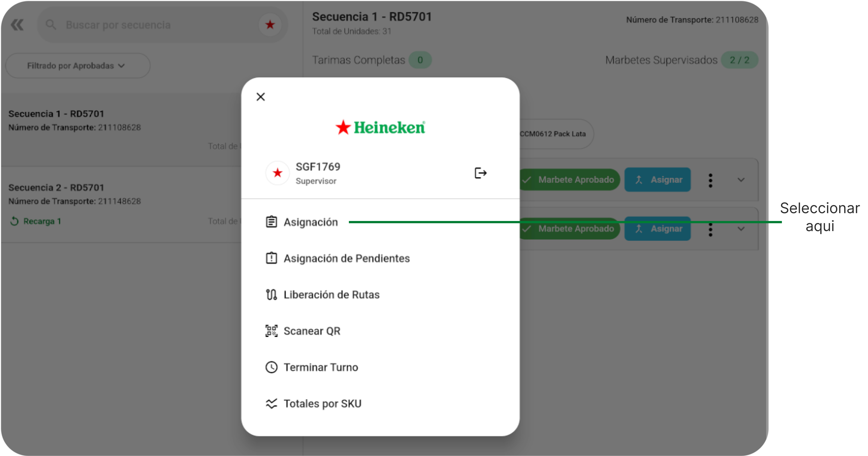The image size is (868, 456).
Task: Log out using the sign-out icon
Action: (x=480, y=173)
